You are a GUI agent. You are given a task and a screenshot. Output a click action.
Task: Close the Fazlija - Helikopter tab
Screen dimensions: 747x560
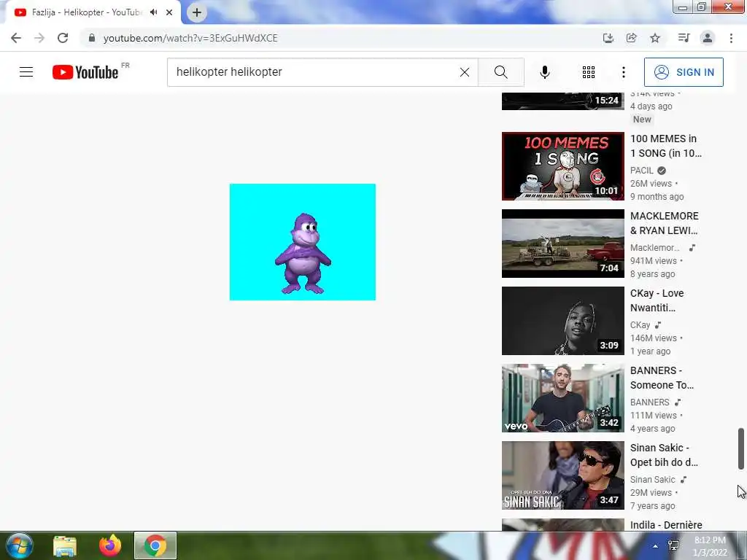[169, 12]
